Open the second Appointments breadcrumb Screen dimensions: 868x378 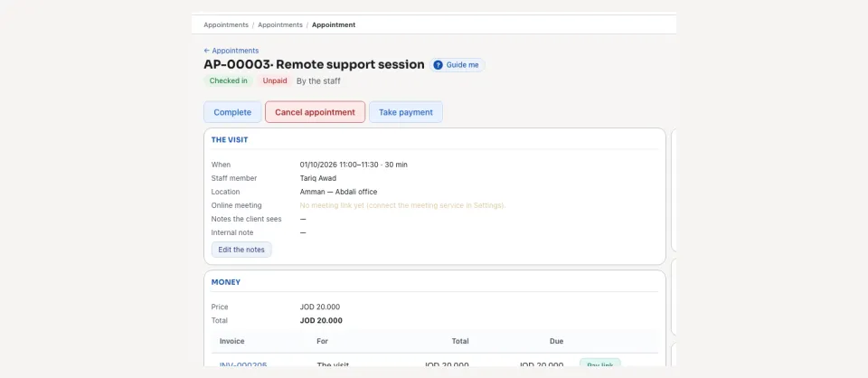tap(280, 25)
